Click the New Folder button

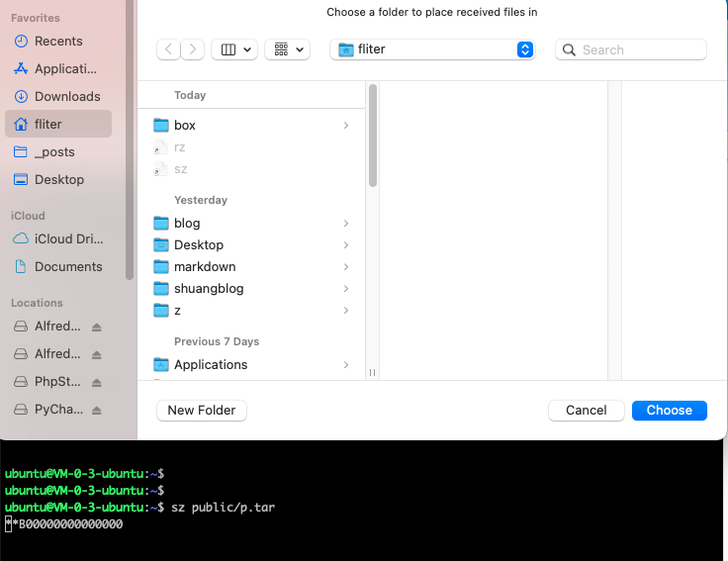click(x=202, y=410)
